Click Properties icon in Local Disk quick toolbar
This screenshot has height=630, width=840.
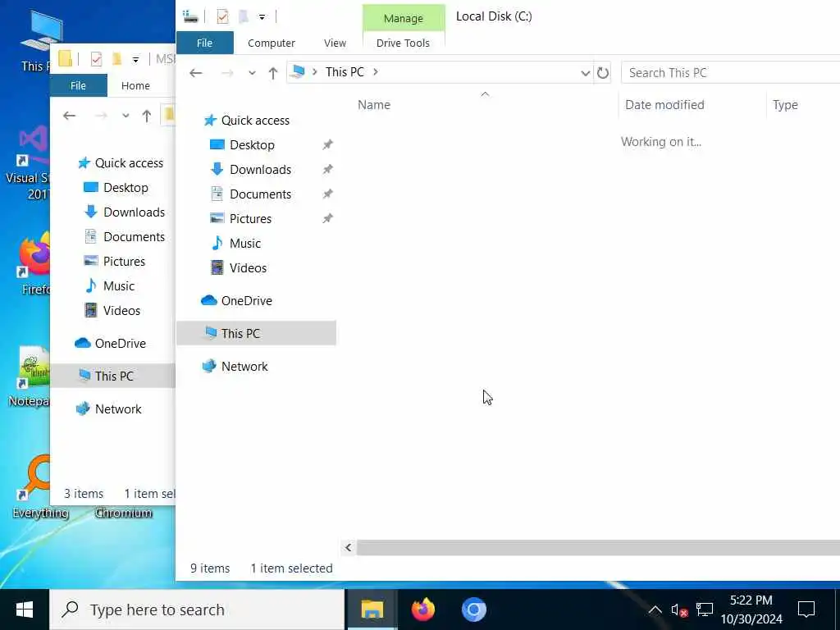222,16
